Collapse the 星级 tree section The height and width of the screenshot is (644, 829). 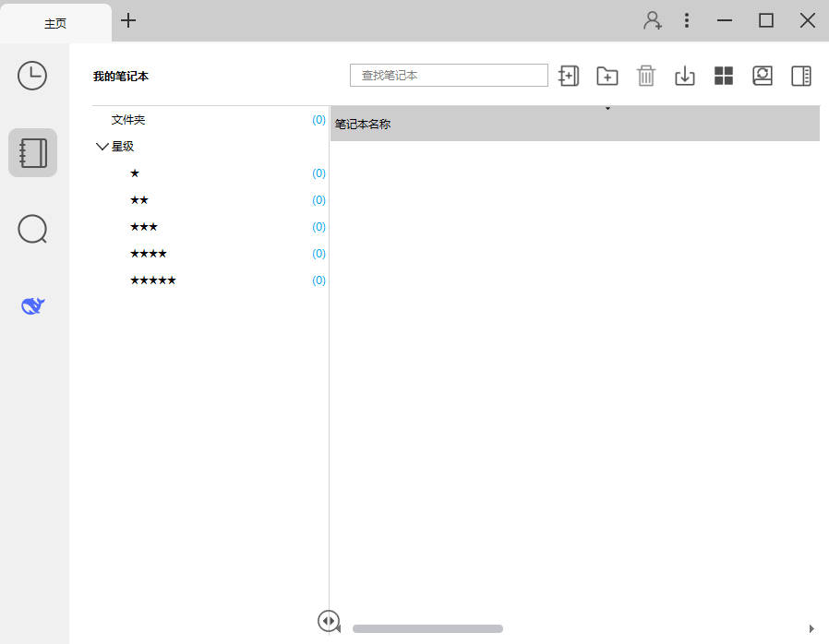[102, 147]
